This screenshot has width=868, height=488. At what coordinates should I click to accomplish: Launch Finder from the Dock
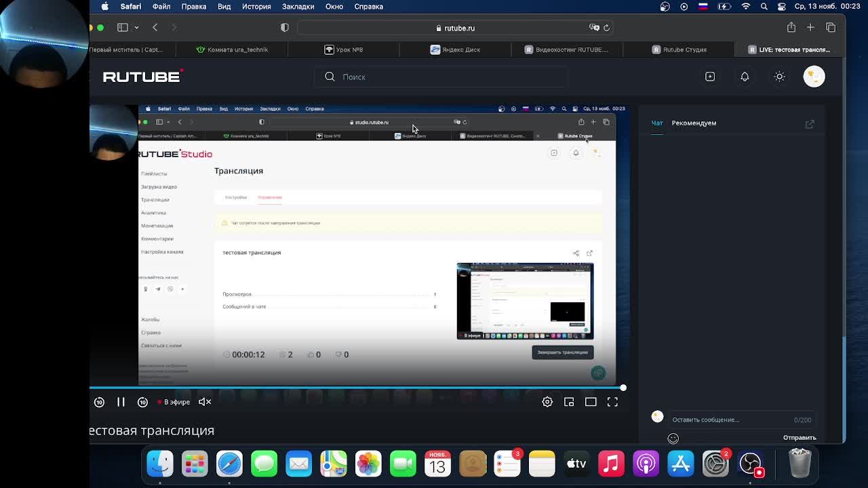(x=160, y=464)
